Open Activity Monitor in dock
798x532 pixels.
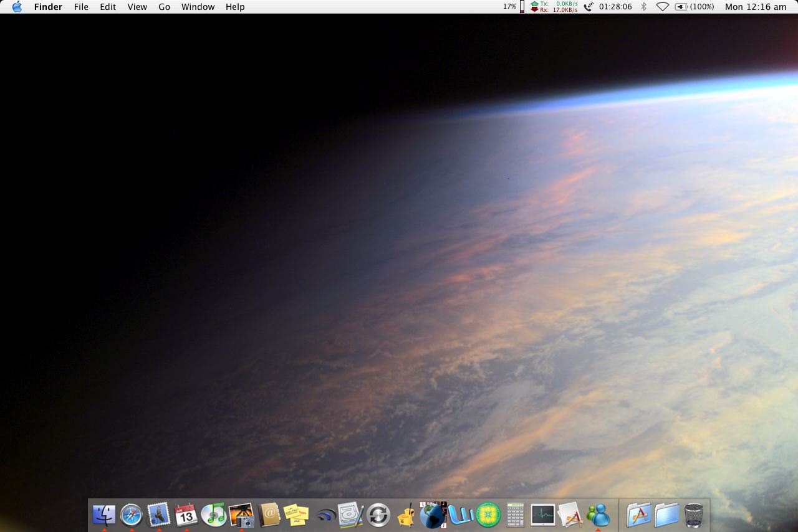point(542,515)
